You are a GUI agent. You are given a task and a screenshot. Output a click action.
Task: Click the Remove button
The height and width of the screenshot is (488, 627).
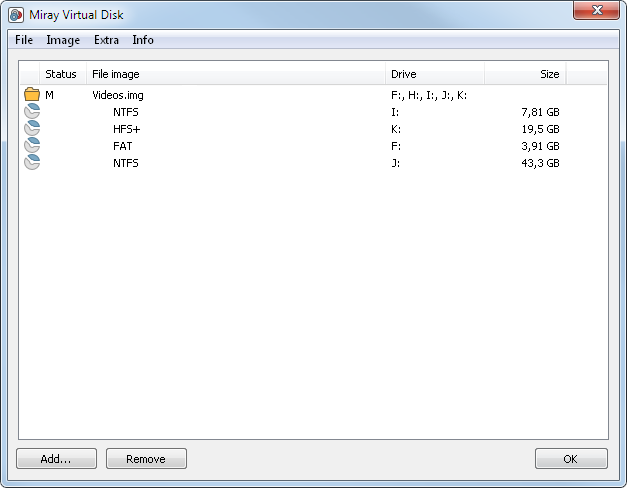(x=146, y=458)
